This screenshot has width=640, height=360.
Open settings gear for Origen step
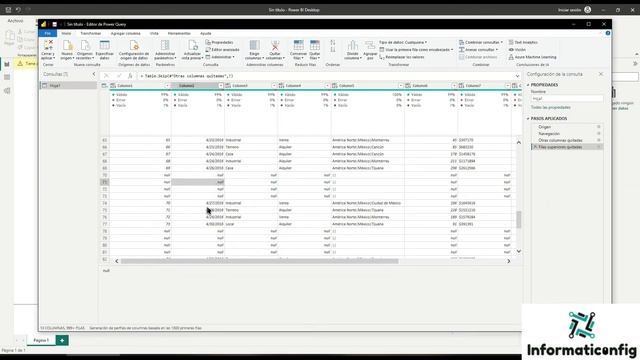599,127
